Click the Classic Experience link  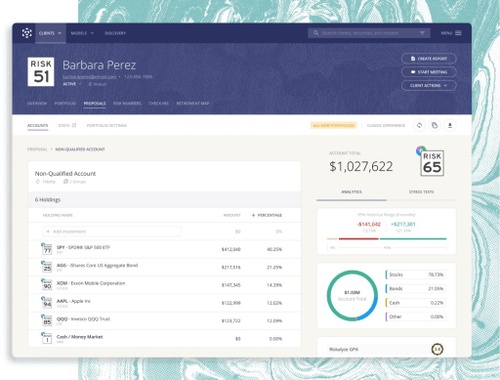[x=386, y=125]
